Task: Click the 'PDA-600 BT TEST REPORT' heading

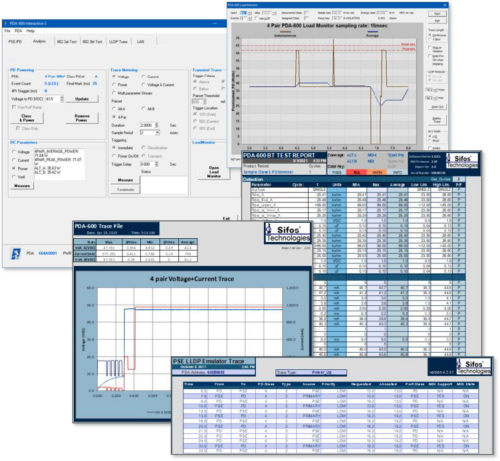Action: click(279, 155)
